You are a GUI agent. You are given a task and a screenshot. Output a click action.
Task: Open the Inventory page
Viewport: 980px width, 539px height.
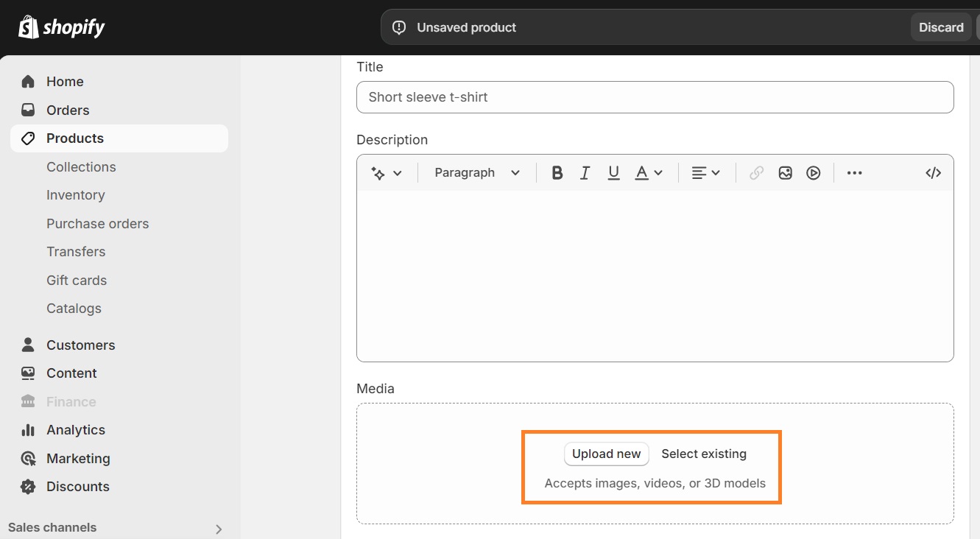(76, 194)
